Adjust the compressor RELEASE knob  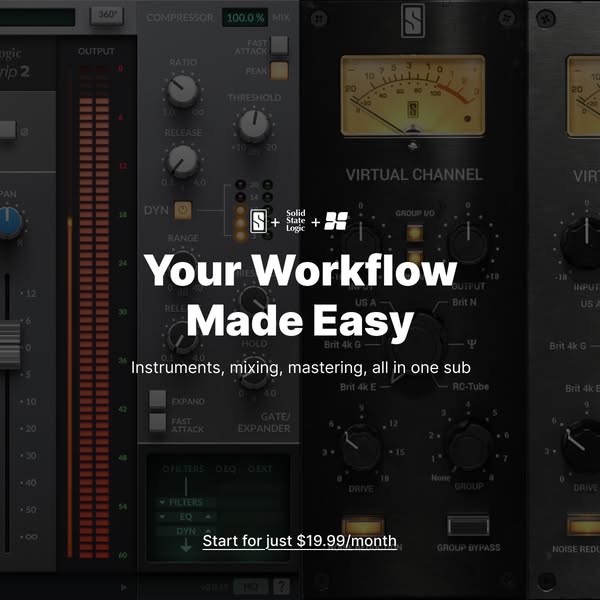[x=182, y=161]
